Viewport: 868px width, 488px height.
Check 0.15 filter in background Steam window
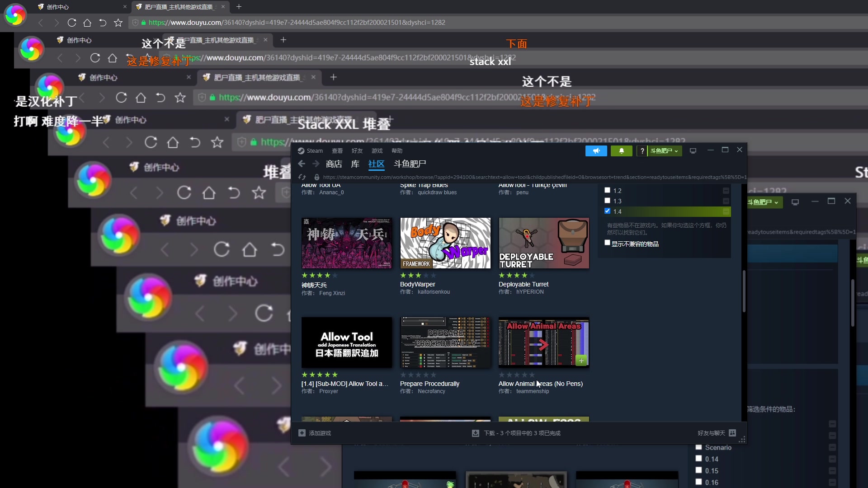coord(698,470)
